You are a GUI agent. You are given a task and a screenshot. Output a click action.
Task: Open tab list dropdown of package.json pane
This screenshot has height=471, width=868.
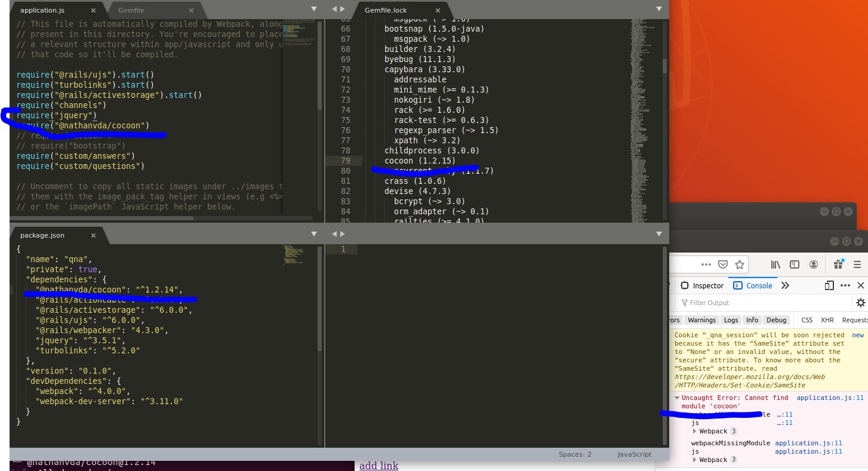[314, 234]
